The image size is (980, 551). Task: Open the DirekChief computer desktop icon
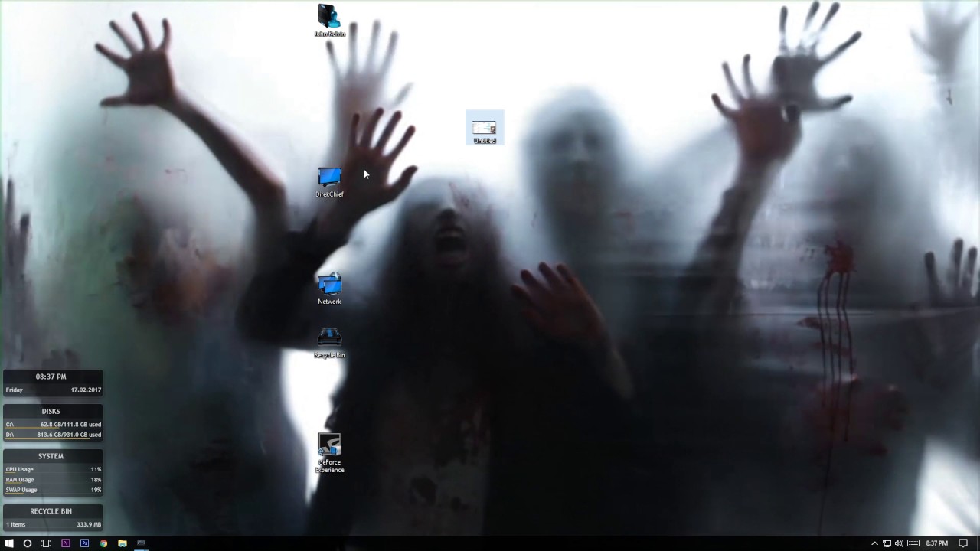(x=329, y=182)
